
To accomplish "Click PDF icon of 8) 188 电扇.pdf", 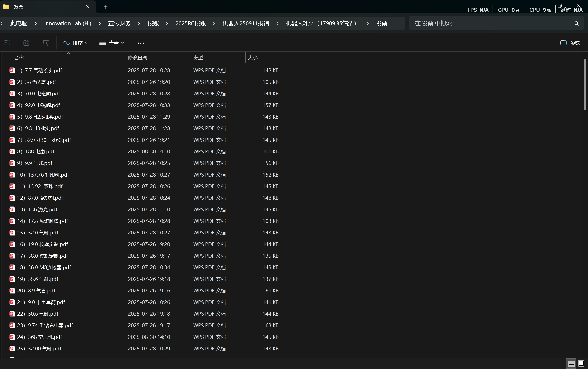I will (x=12, y=151).
